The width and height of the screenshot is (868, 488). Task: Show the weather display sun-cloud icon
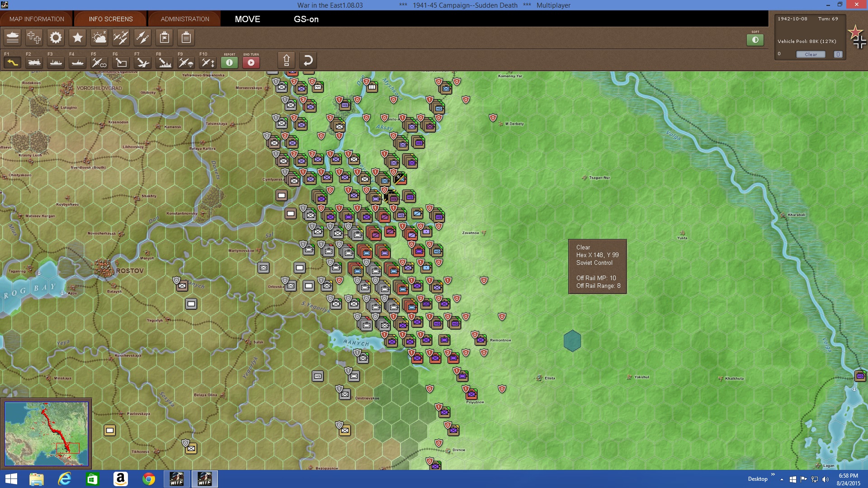coord(99,38)
